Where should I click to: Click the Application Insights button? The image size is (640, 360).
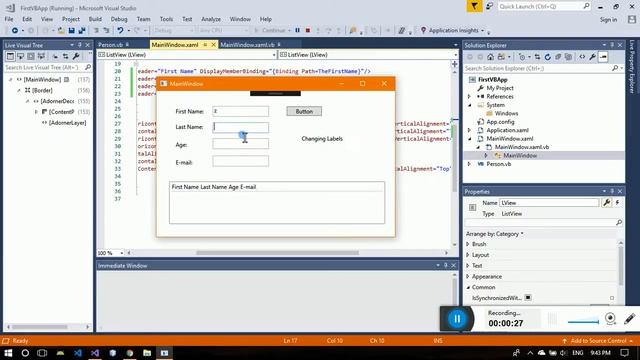click(453, 30)
